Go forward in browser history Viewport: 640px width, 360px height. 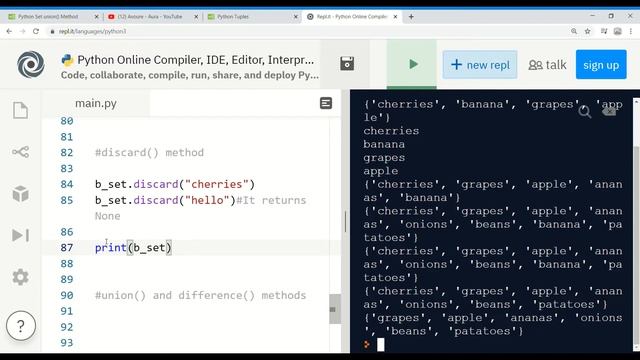click(x=22, y=31)
